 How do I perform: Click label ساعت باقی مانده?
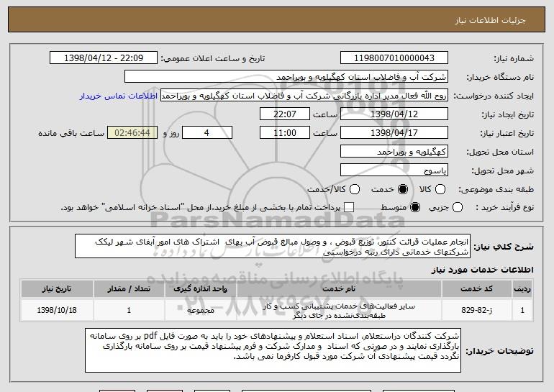71,134
